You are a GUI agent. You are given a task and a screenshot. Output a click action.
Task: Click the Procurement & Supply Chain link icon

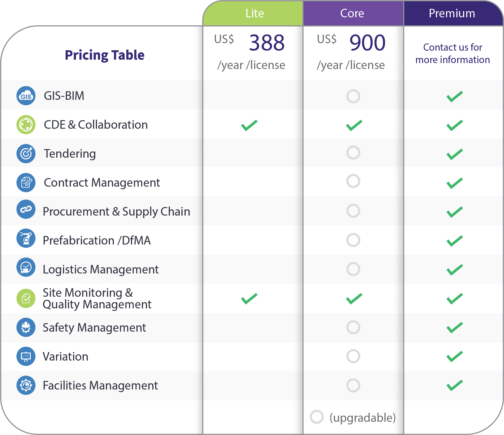click(x=26, y=209)
